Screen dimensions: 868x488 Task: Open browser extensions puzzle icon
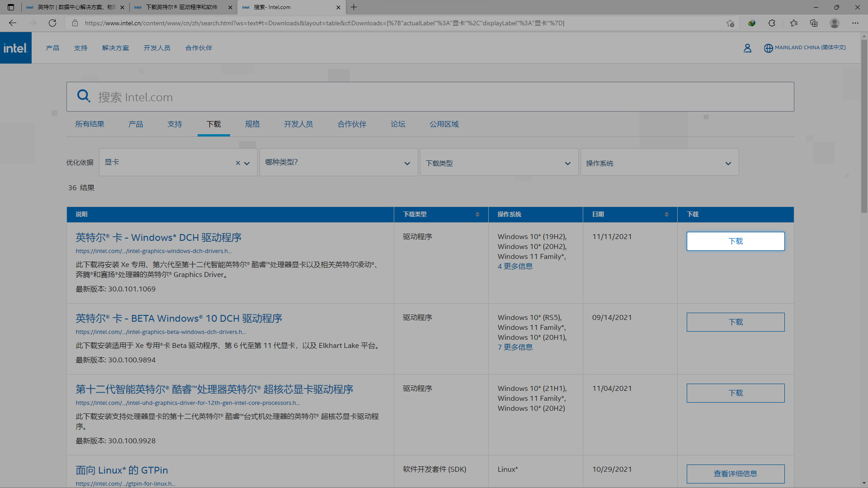coord(772,23)
